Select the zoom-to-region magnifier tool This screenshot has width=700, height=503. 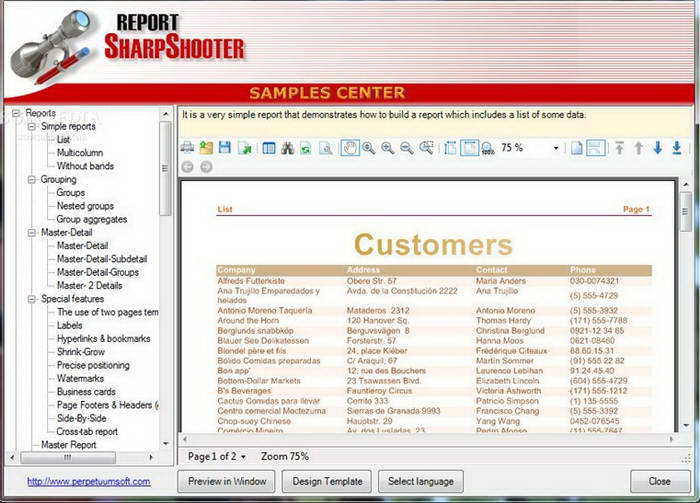(427, 148)
